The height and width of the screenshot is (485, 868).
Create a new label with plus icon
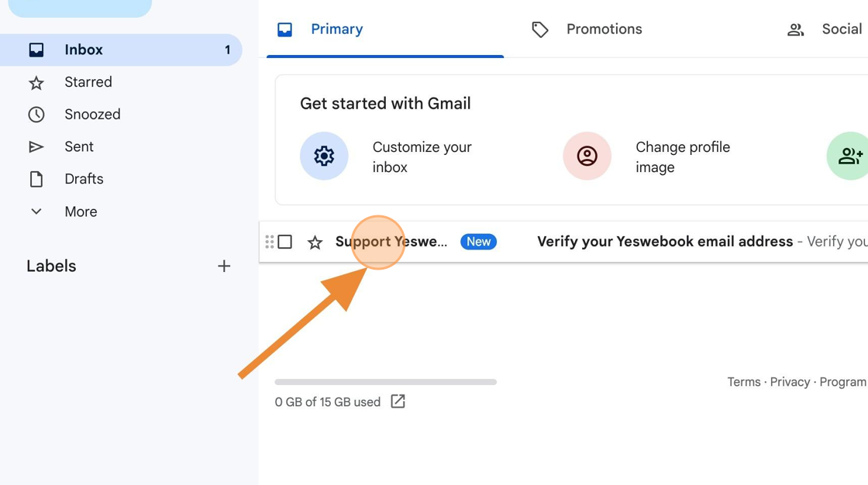[224, 267]
